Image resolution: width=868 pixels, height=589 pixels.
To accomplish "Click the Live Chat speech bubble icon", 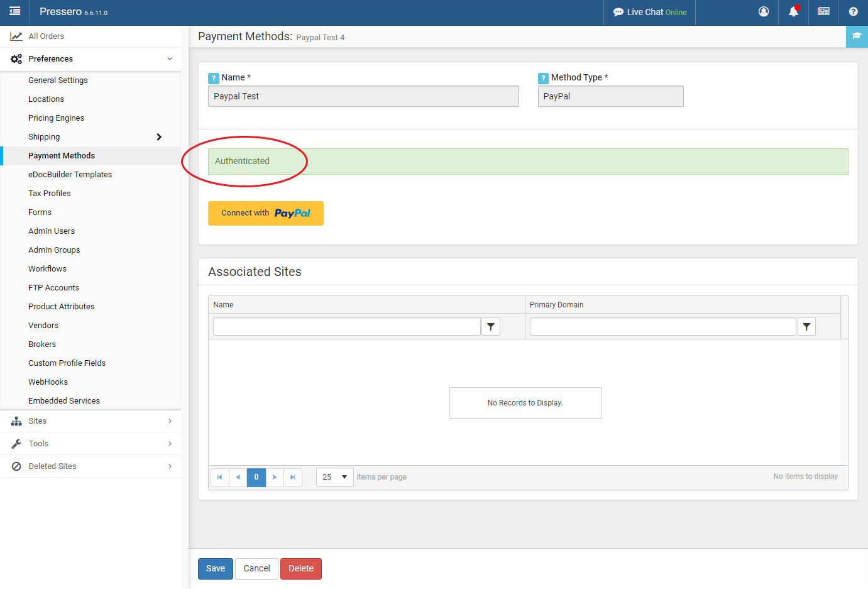I will tap(618, 12).
